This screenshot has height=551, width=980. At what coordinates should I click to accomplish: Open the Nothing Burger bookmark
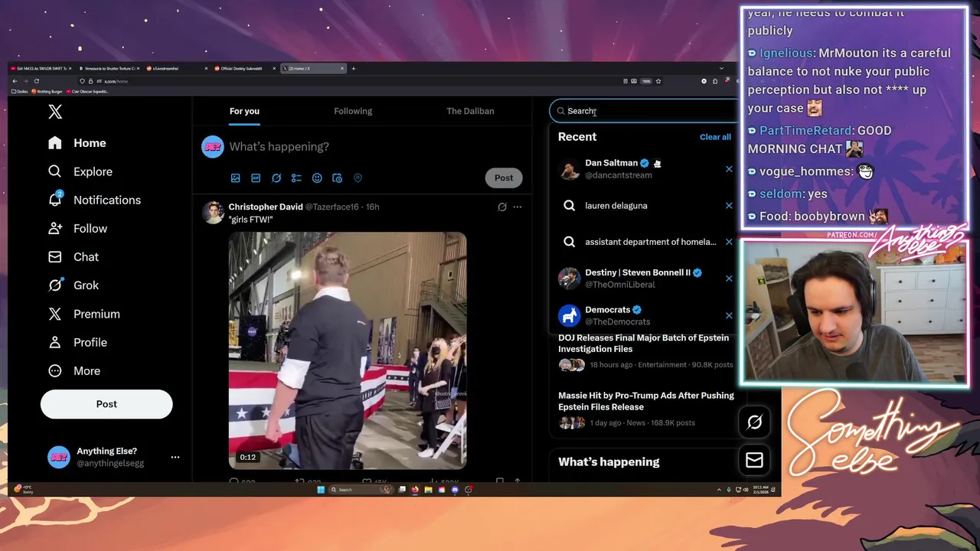(x=47, y=91)
